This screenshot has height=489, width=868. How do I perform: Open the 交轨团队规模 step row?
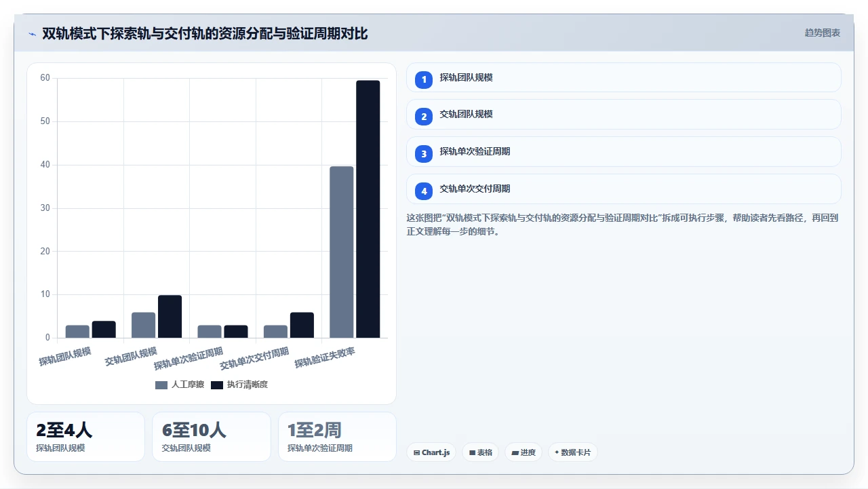(624, 114)
